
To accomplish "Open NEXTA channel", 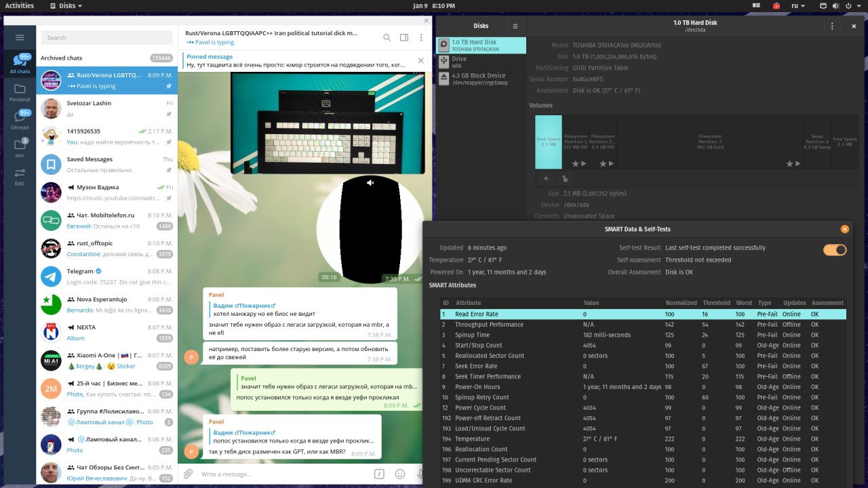I will 107,333.
